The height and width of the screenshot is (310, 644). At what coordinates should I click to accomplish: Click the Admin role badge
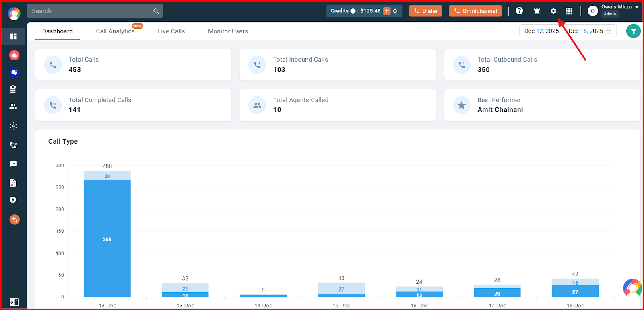pos(610,14)
